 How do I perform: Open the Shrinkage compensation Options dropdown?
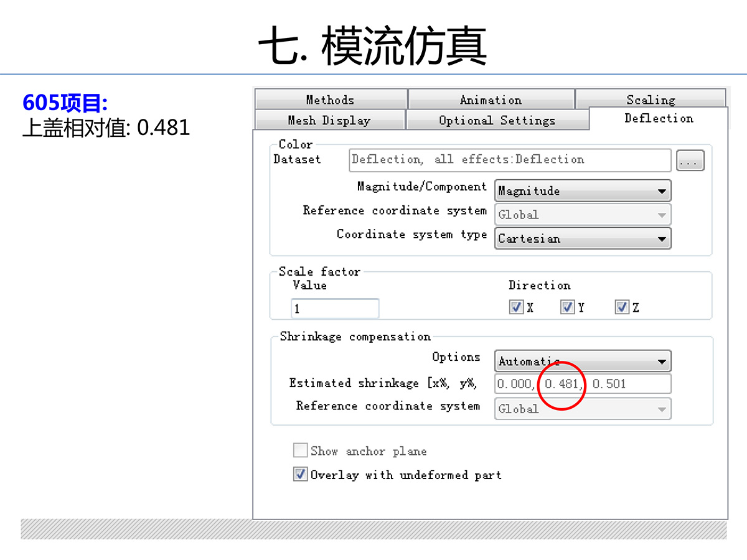(x=583, y=361)
